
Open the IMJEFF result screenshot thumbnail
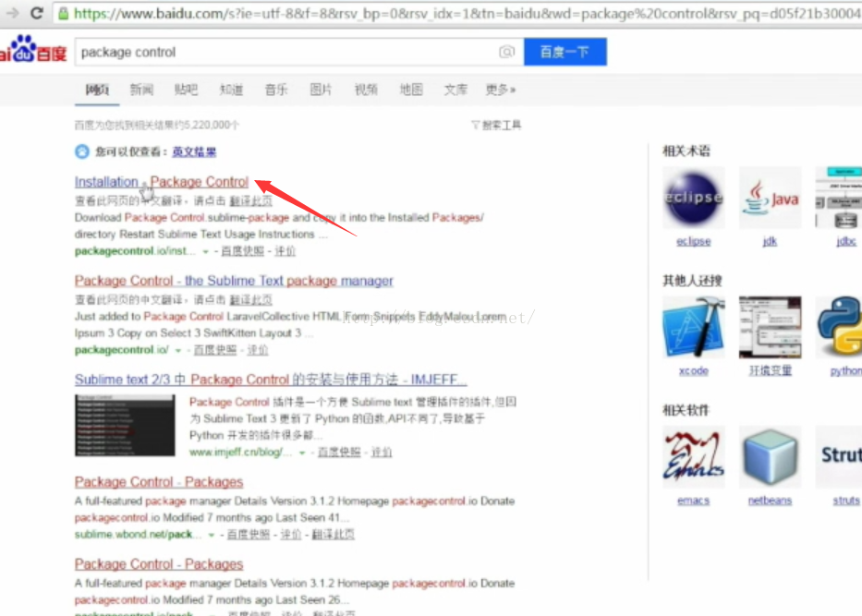125,426
